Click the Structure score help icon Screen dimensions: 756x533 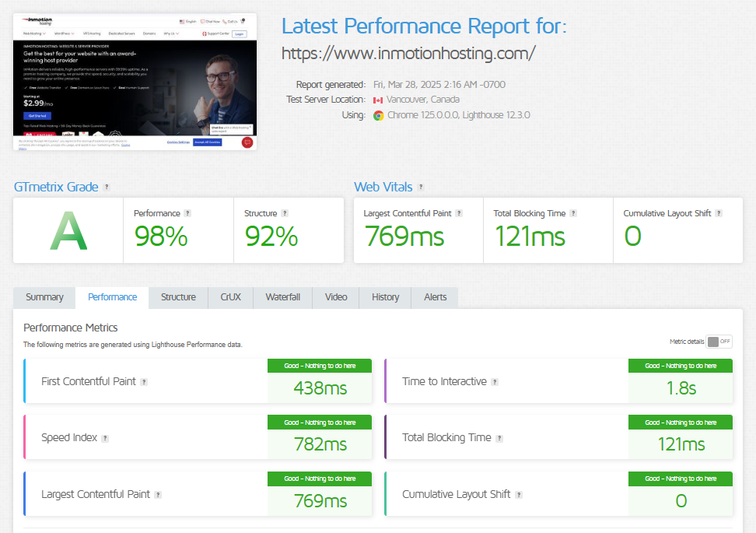coord(285,213)
